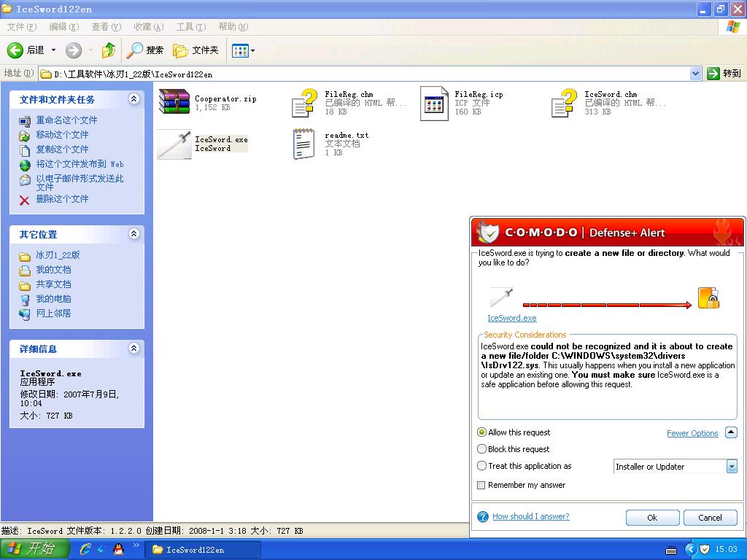Open the 工具(T) menu

tap(191, 27)
